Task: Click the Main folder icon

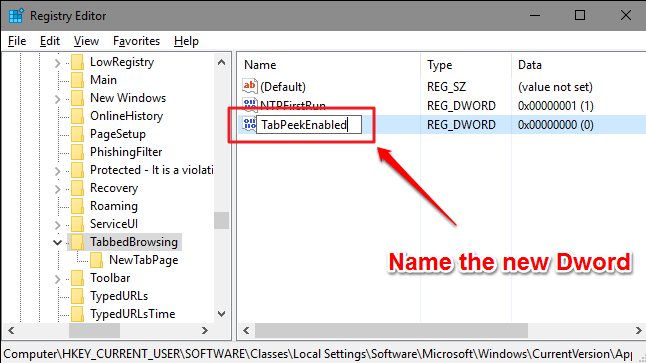Action: point(77,80)
